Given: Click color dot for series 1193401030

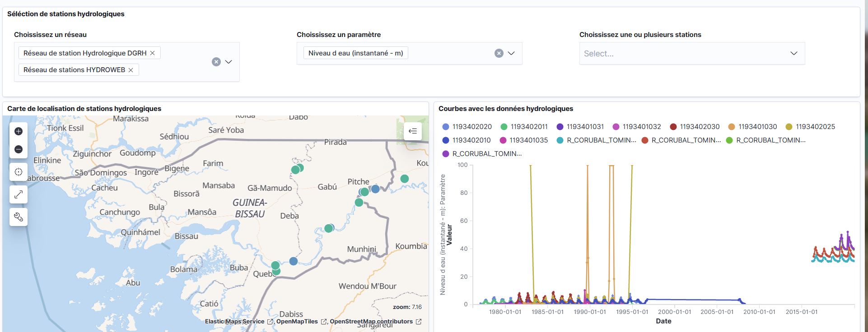Looking at the screenshot, I should point(732,127).
